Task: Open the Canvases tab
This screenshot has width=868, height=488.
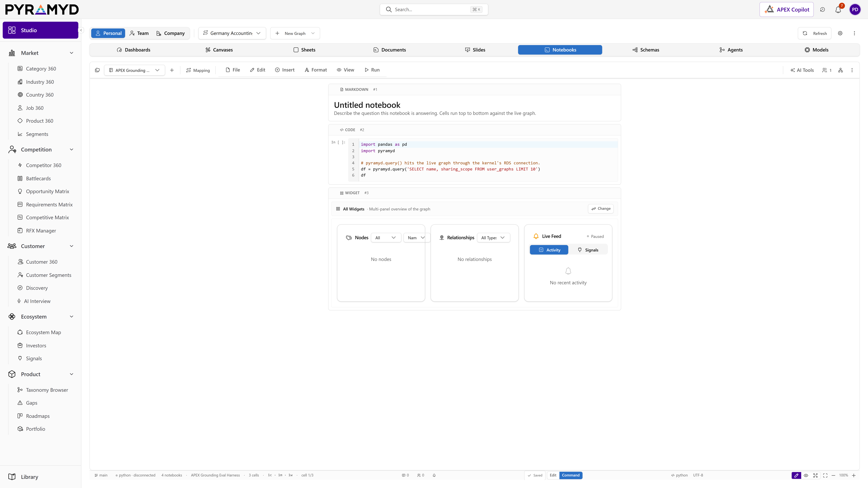Action: [219, 50]
